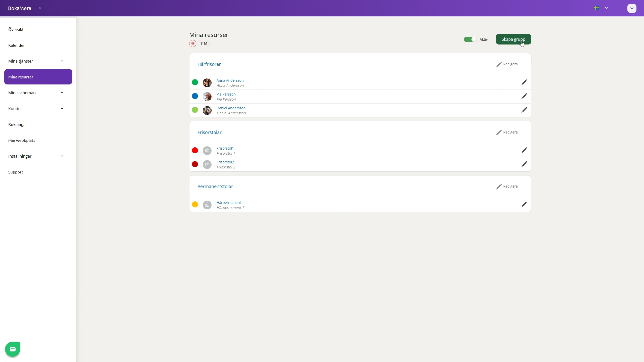The width and height of the screenshot is (644, 362).
Task: Click the pencil icon for Frisörstol1
Action: click(x=524, y=150)
